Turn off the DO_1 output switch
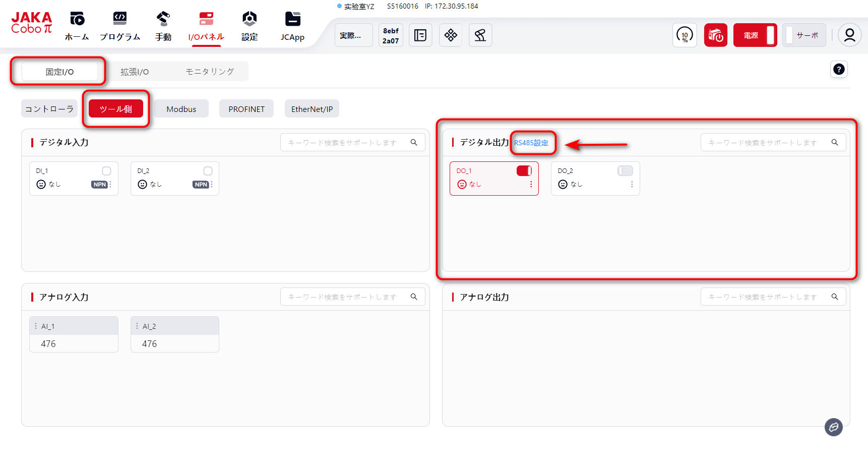The image size is (868, 462). [524, 171]
